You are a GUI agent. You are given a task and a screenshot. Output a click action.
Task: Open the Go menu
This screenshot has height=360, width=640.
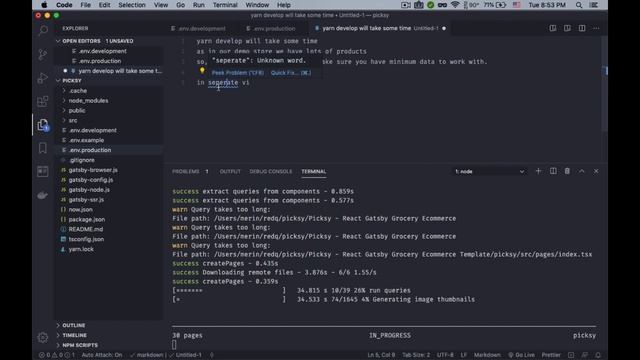[x=180, y=5]
